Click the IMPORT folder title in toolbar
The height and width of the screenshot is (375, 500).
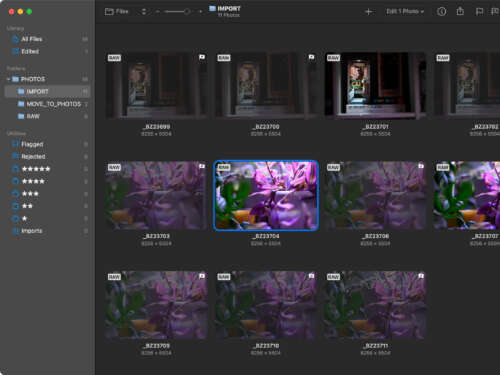tap(225, 9)
